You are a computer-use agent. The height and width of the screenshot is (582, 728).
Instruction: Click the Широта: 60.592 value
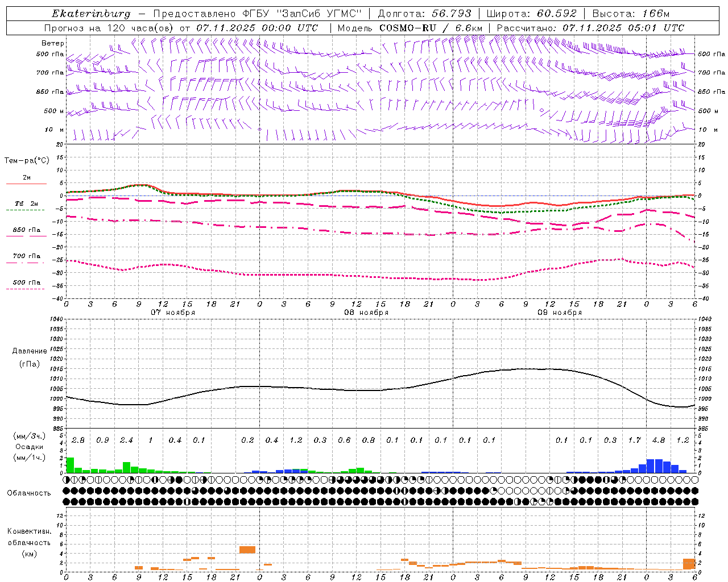[x=531, y=14]
